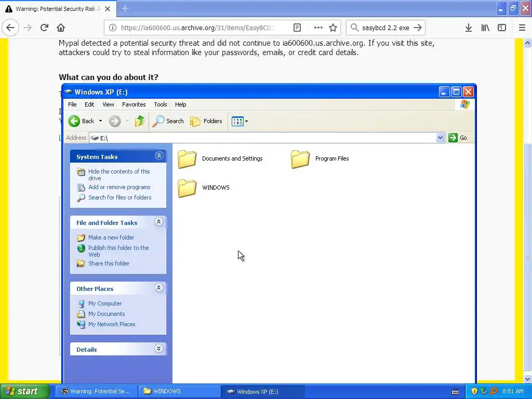Click browser page scrollbar up arrow

point(527,43)
